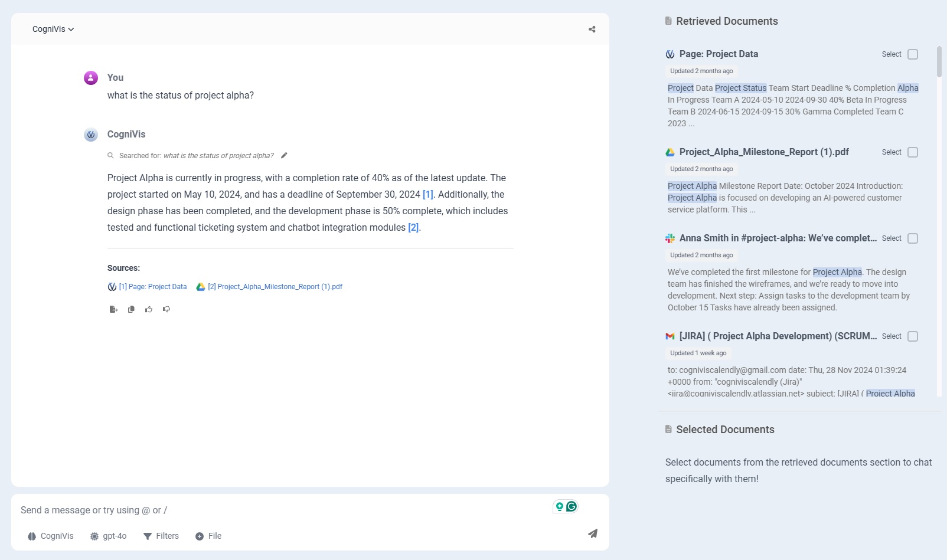
Task: Copy the CogniVis response with copy icon
Action: tap(131, 309)
